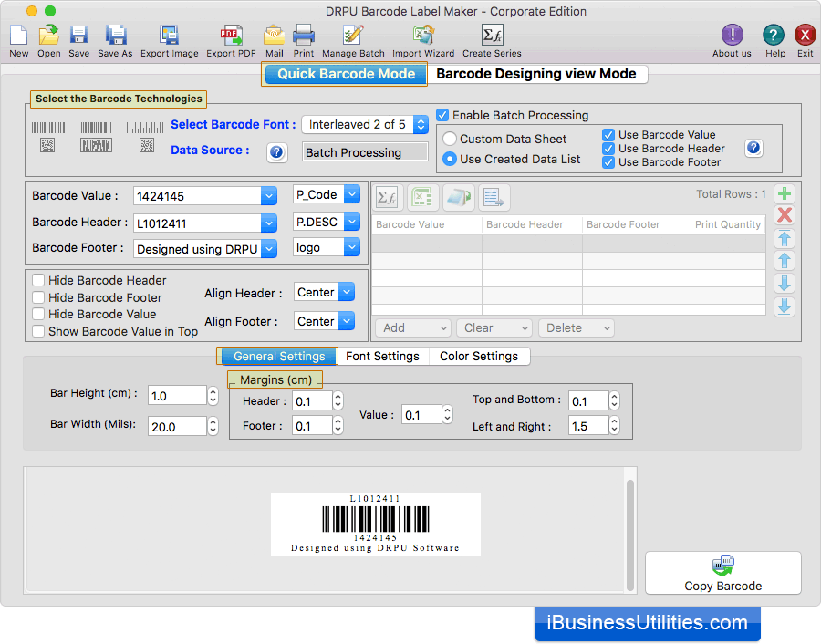This screenshot has height=644, width=821.
Task: Switch to Quick Barcode Mode tab
Action: [x=345, y=74]
